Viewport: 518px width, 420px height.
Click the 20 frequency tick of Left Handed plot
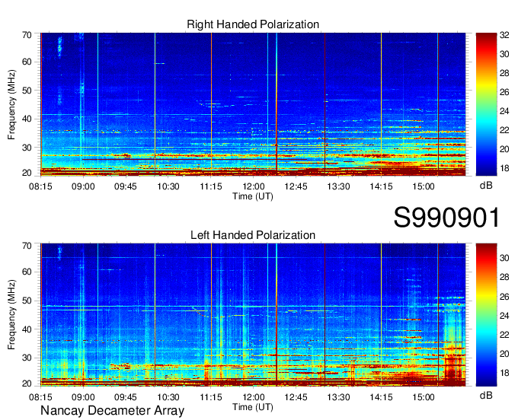click(x=27, y=383)
